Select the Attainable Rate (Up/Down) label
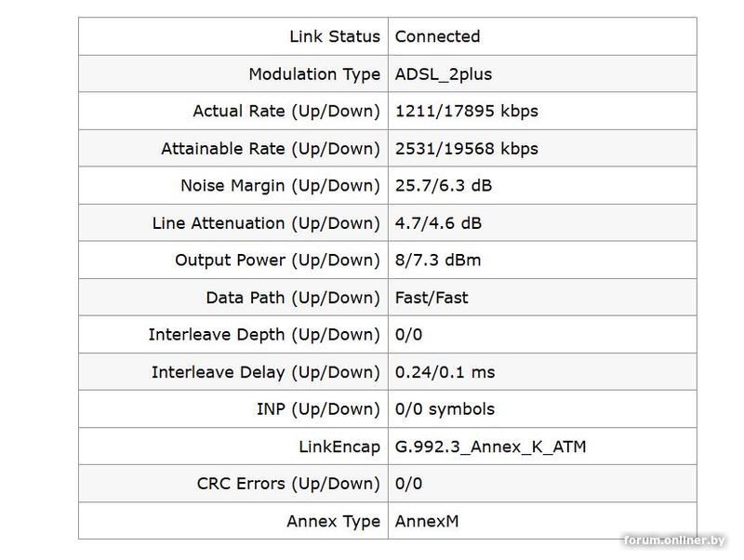The height and width of the screenshot is (560, 744). pos(271,148)
